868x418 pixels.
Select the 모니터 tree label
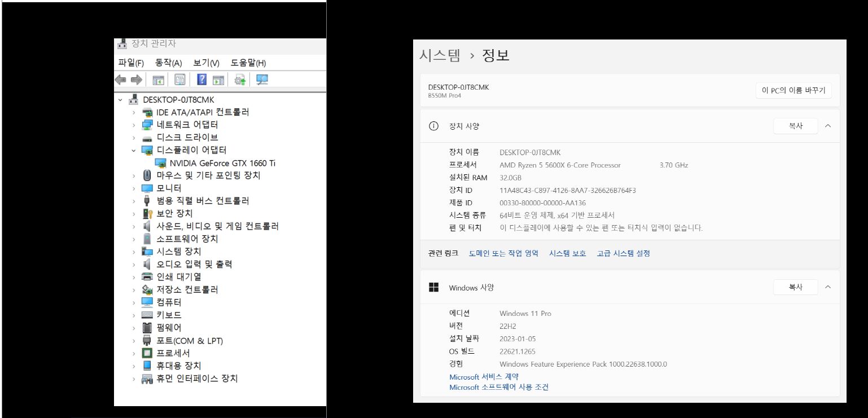click(169, 188)
